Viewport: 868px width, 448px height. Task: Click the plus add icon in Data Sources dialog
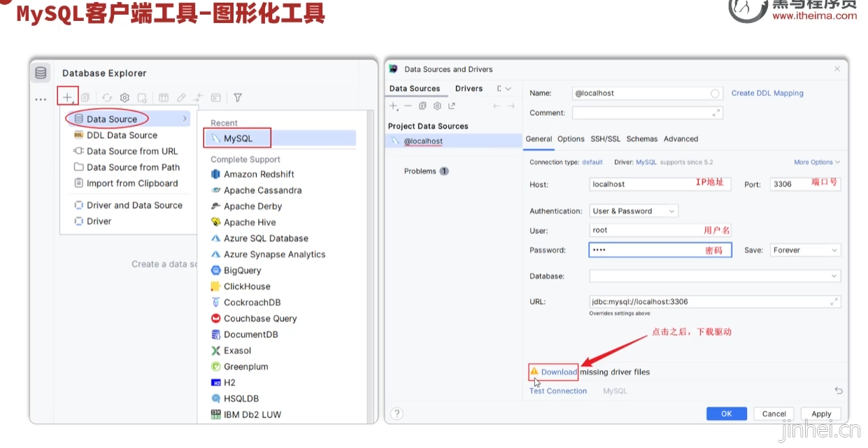coord(394,106)
